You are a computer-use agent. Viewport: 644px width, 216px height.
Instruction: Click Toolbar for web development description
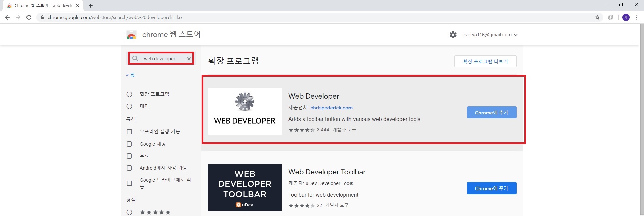323,195
